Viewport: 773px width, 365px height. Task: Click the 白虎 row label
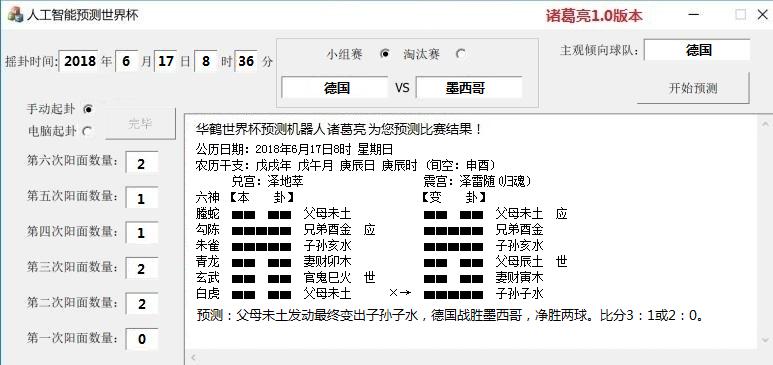208,294
